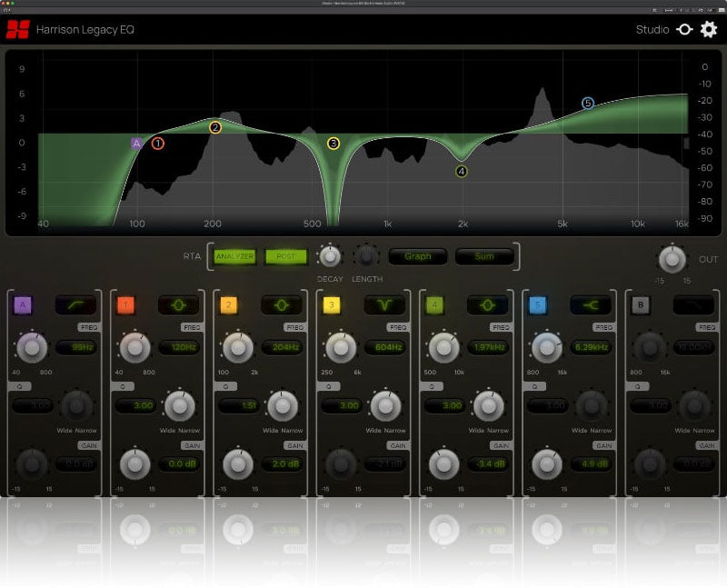
Task: Click band A high-pass filter shape icon
Action: tap(76, 305)
